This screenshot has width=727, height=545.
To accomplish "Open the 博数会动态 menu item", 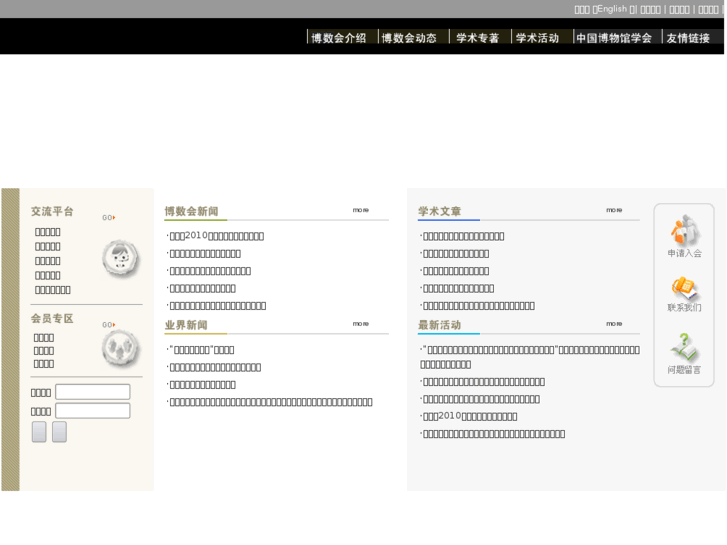I will pyautogui.click(x=409, y=38).
